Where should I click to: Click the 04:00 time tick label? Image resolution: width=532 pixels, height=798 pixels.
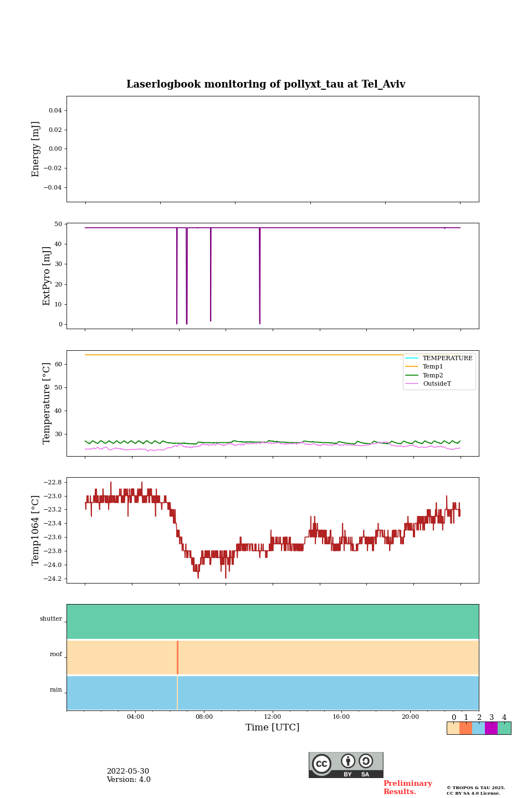pyautogui.click(x=135, y=717)
